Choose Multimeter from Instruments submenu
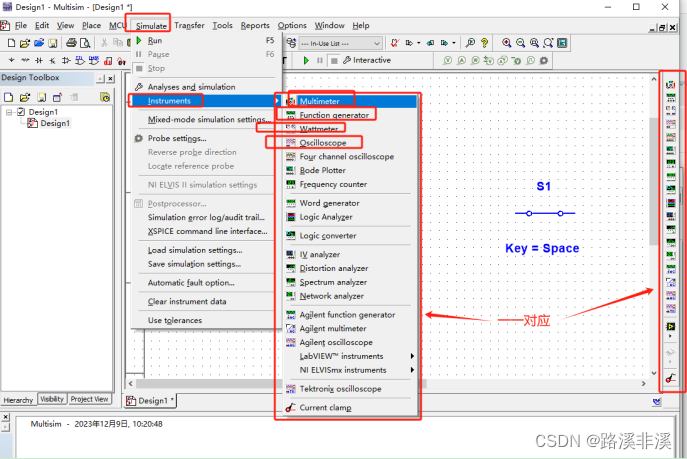This screenshot has width=687, height=459. (350, 101)
